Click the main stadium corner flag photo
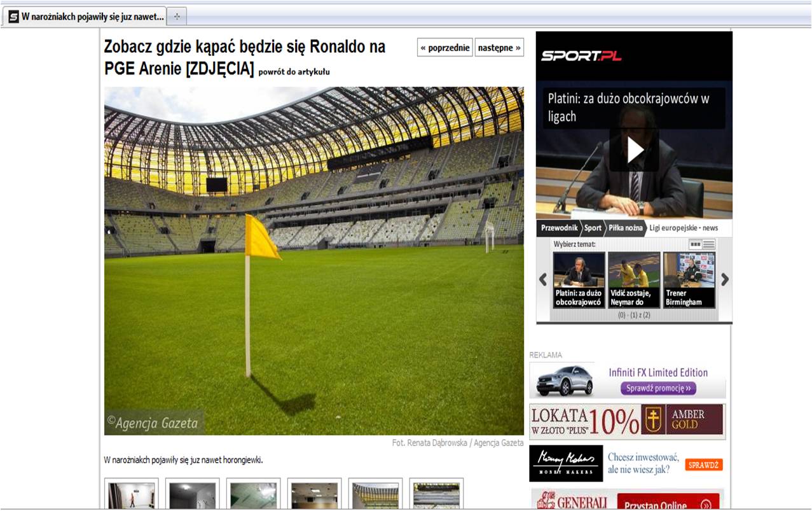The width and height of the screenshot is (812, 511). pyautogui.click(x=313, y=261)
